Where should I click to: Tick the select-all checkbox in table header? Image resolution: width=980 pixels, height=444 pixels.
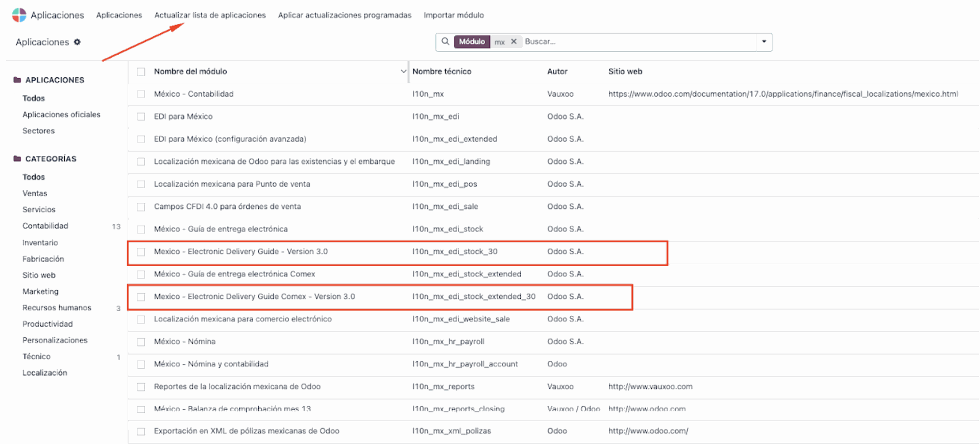141,72
